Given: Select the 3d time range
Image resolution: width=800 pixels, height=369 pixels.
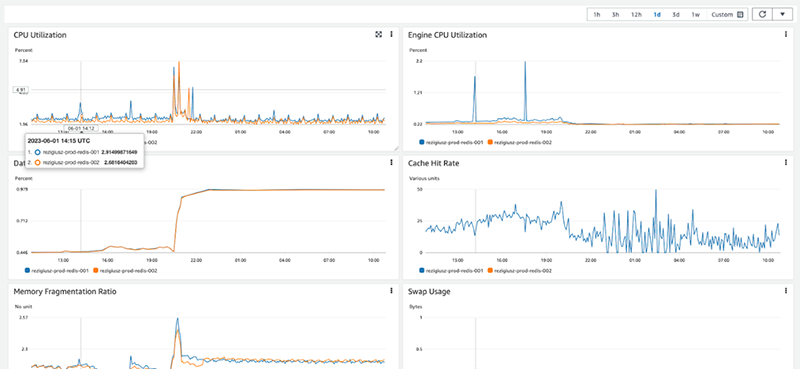Looking at the screenshot, I should click(676, 15).
